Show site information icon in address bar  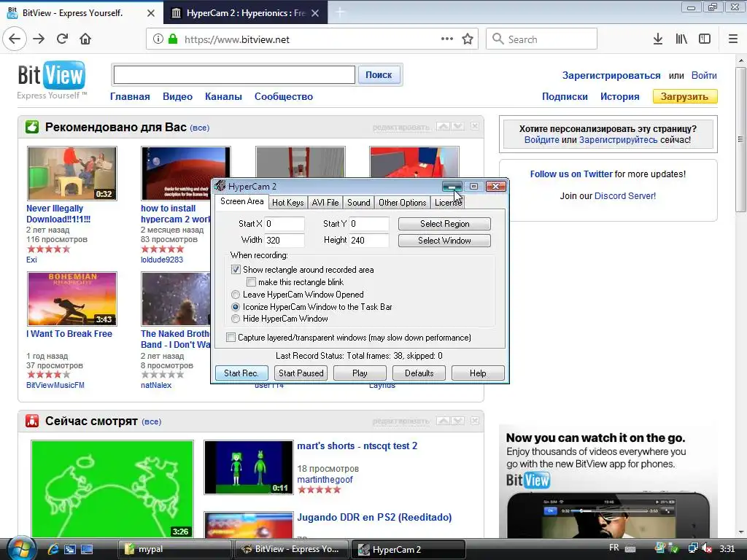tap(158, 39)
